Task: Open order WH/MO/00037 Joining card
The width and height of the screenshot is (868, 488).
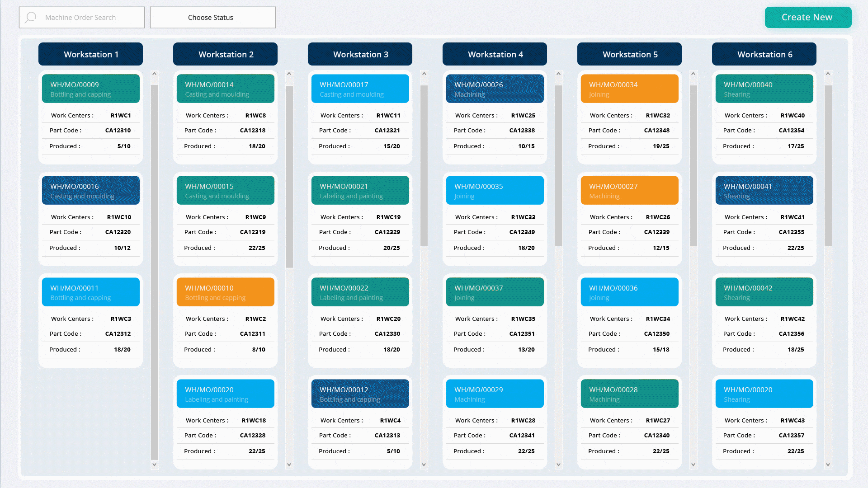Action: [x=495, y=292]
